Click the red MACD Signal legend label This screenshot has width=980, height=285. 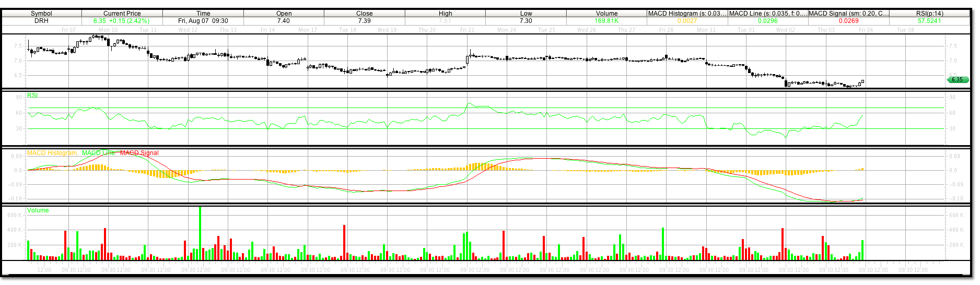point(139,153)
